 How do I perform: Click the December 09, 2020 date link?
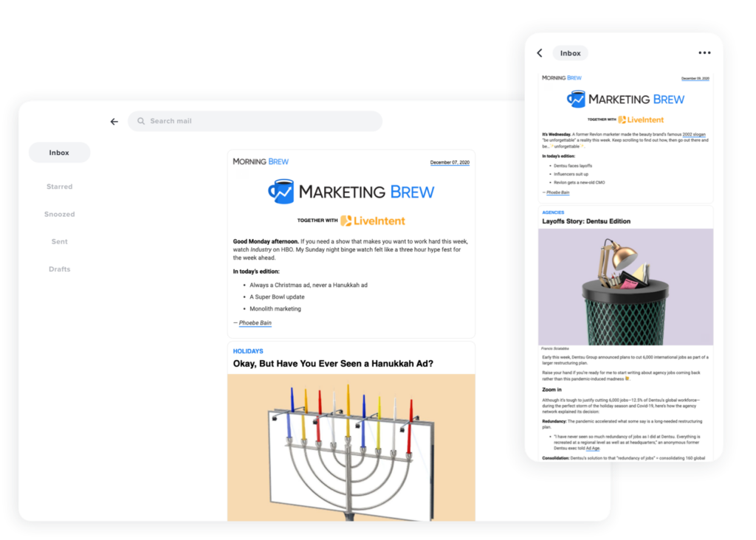[x=695, y=78]
